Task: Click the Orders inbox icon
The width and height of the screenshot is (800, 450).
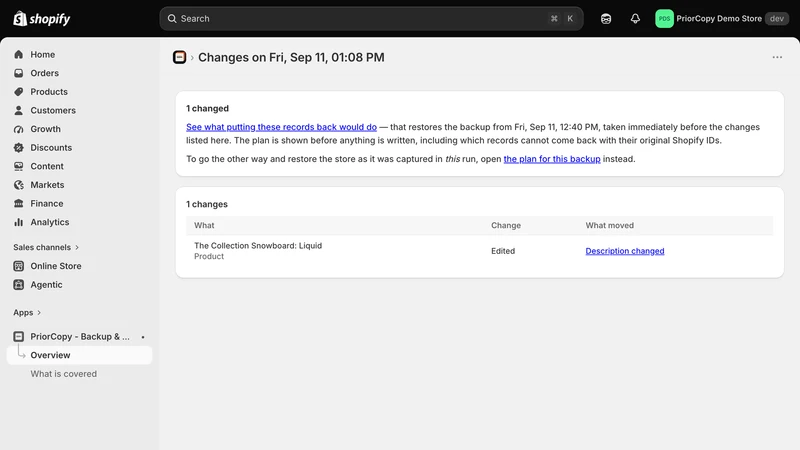Action: point(19,73)
